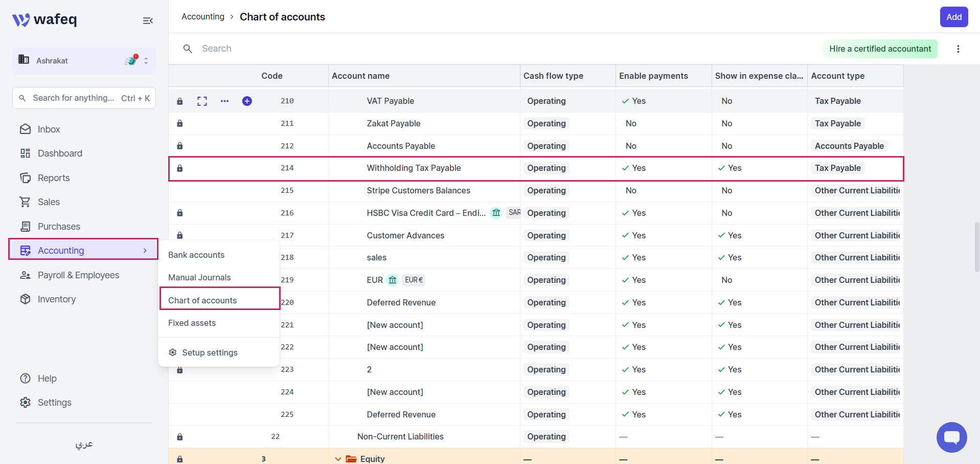
Task: Open the Ashrakat organization switcher
Action: (x=84, y=61)
